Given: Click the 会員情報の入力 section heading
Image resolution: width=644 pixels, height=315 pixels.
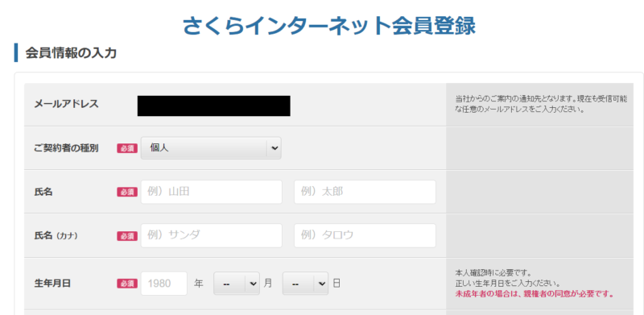Looking at the screenshot, I should tap(71, 53).
